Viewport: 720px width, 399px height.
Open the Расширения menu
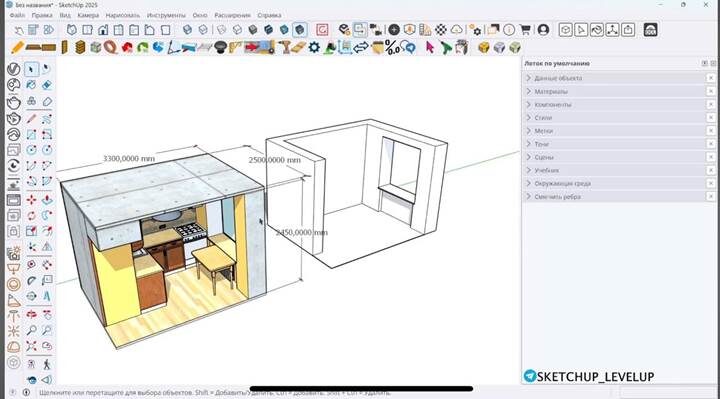click(x=232, y=15)
